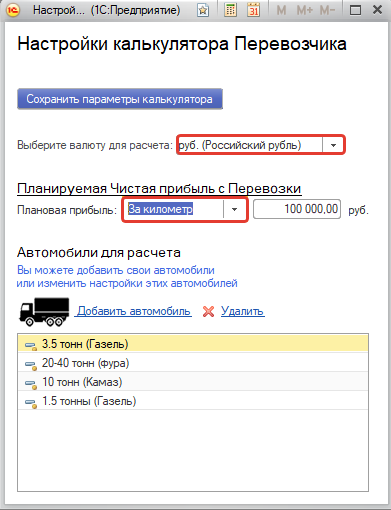The height and width of the screenshot is (510, 391).
Task: Click label Выберите валюту для расчета
Action: [95, 145]
